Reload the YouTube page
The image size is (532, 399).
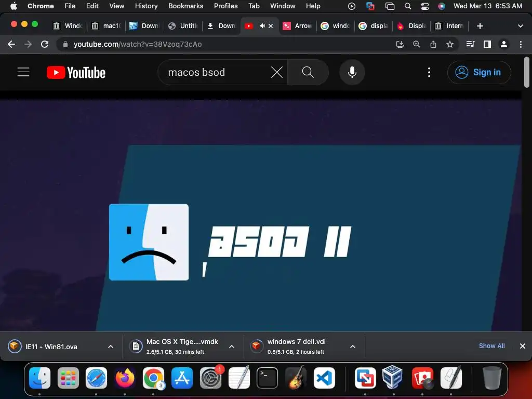coord(45,45)
